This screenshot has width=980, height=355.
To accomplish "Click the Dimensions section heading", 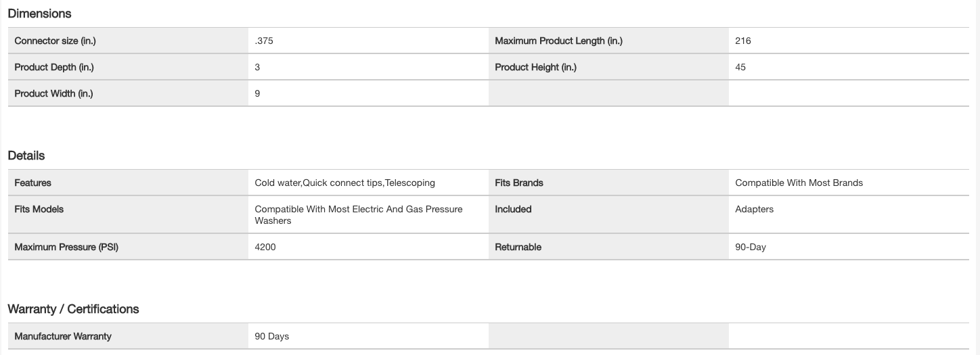I will click(39, 14).
